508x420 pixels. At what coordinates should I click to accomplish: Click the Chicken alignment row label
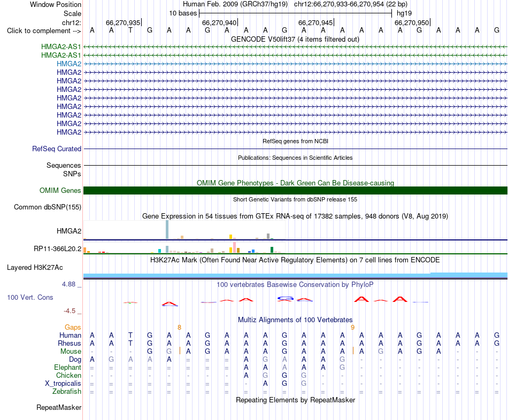coord(68,375)
